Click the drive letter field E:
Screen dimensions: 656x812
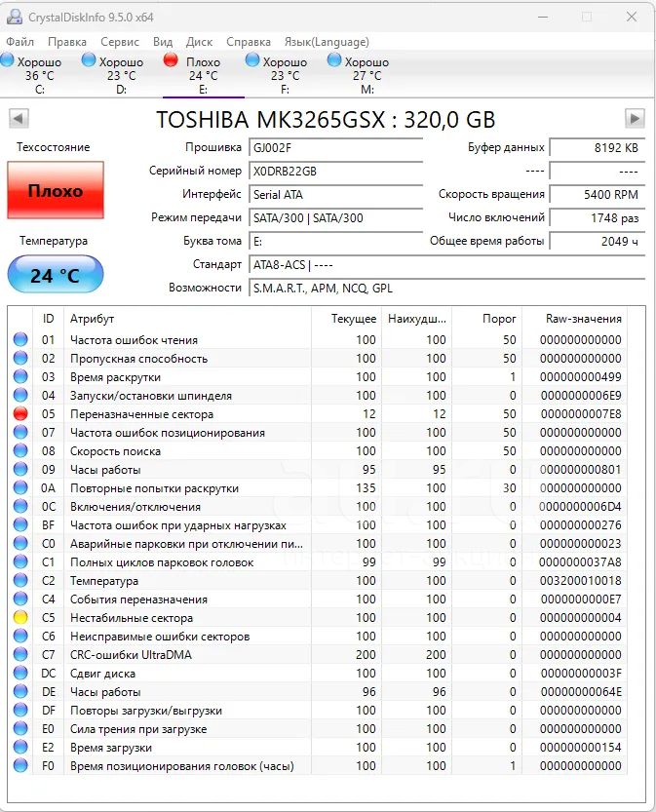[x=335, y=241]
